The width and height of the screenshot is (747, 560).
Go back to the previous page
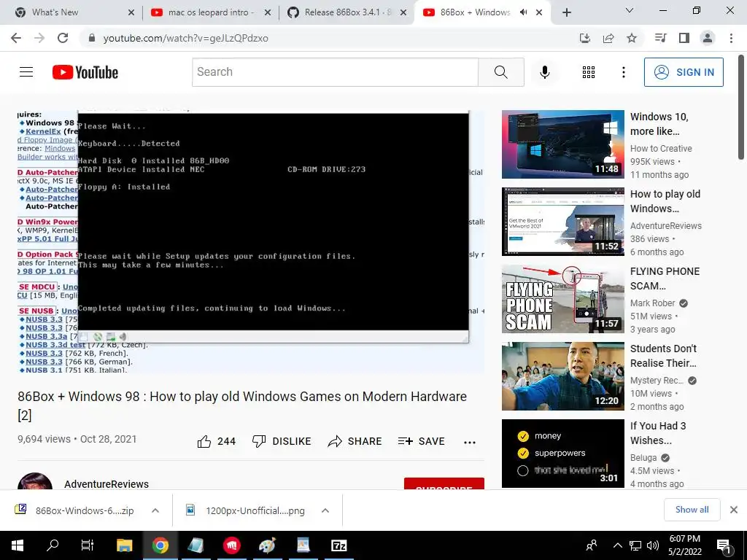click(16, 38)
